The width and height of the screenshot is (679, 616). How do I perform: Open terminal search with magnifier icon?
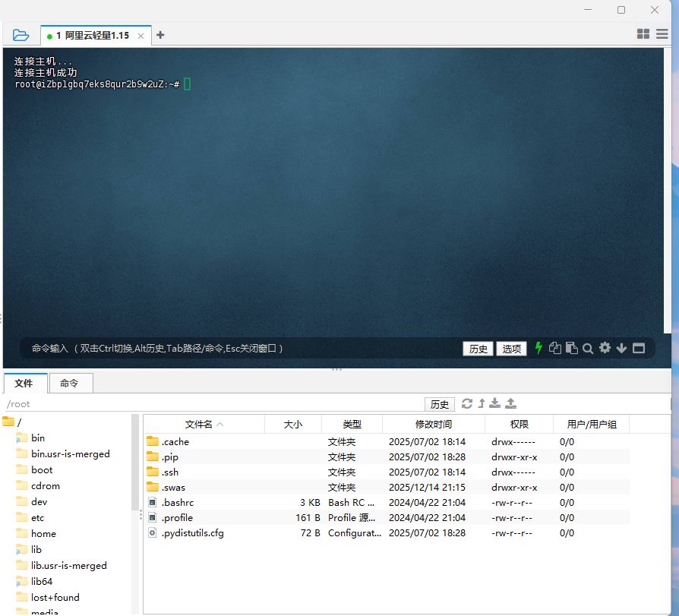[588, 348]
